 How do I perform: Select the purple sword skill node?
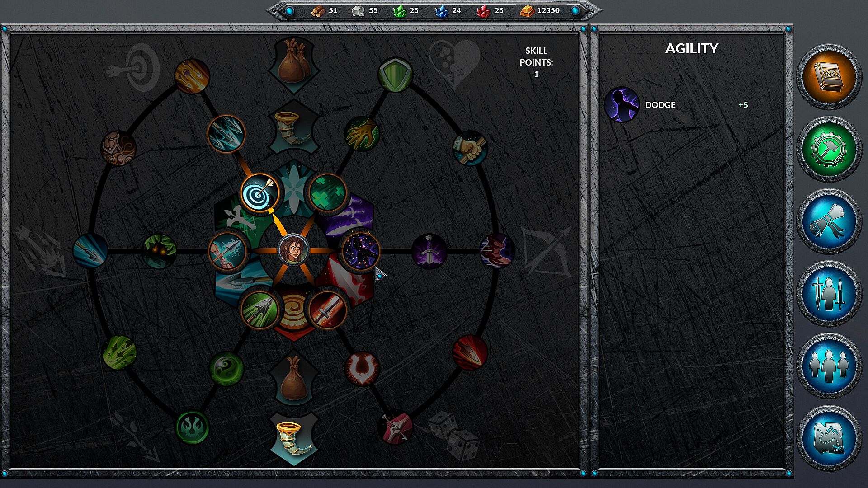(429, 251)
